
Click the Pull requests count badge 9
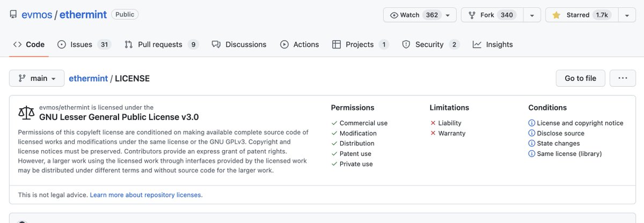click(193, 44)
